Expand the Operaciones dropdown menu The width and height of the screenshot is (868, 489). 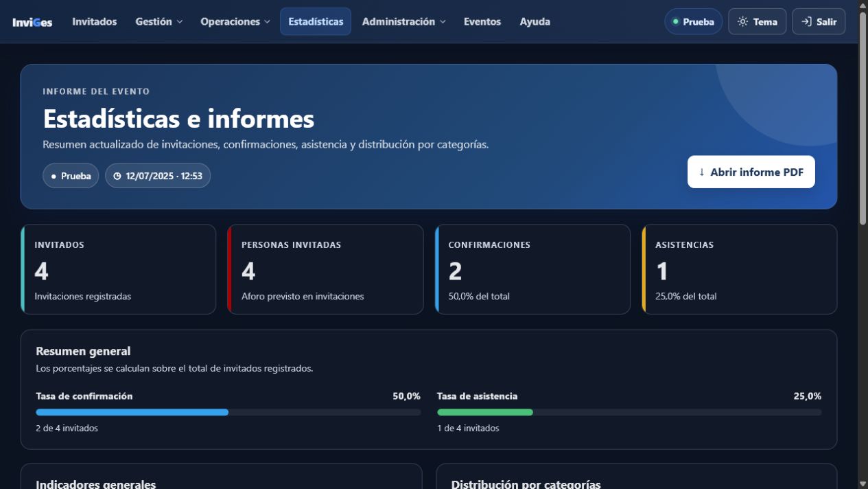pyautogui.click(x=235, y=21)
